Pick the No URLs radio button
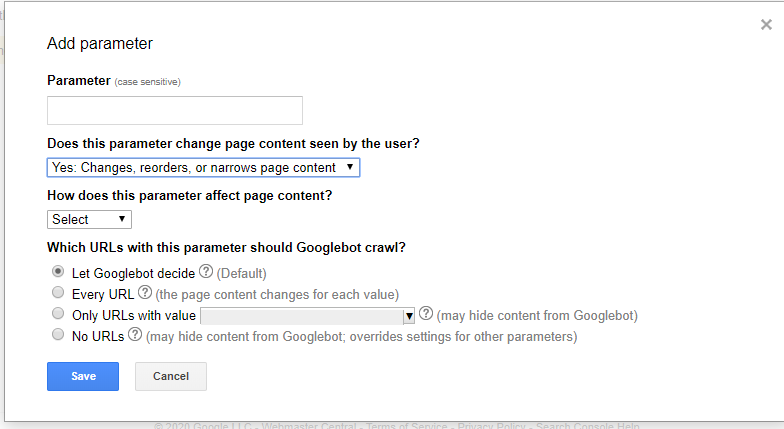This screenshot has height=429, width=784. tap(58, 334)
